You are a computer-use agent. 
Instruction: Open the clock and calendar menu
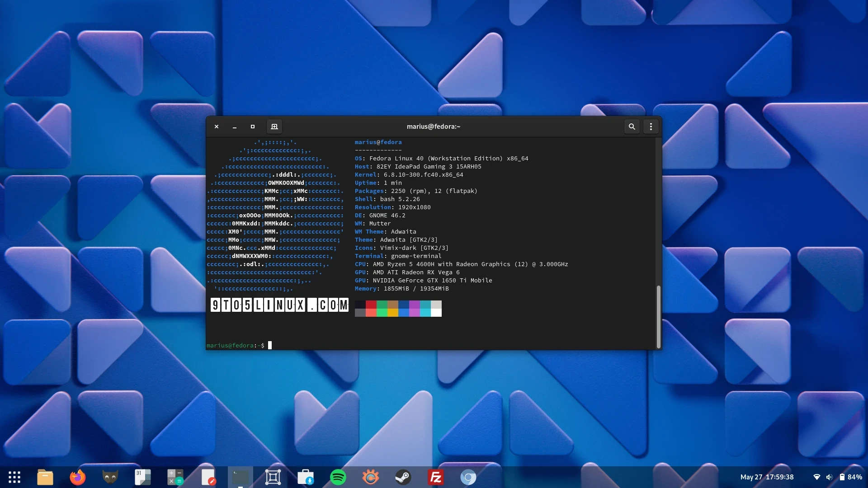(767, 477)
